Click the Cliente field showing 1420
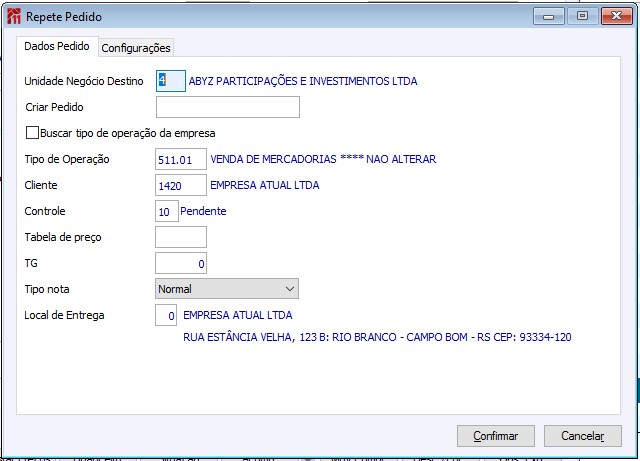This screenshot has height=461, width=640. click(x=181, y=185)
